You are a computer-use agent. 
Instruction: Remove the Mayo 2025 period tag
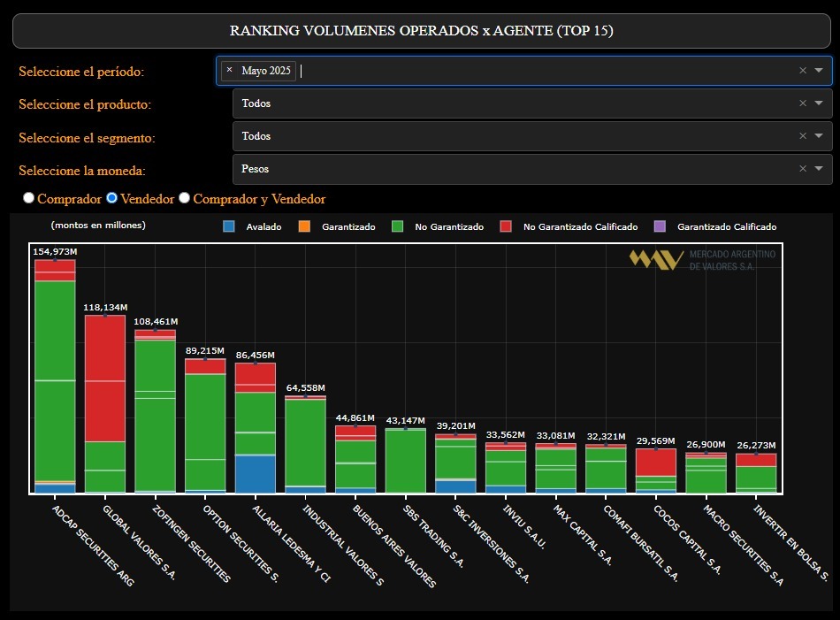click(229, 70)
